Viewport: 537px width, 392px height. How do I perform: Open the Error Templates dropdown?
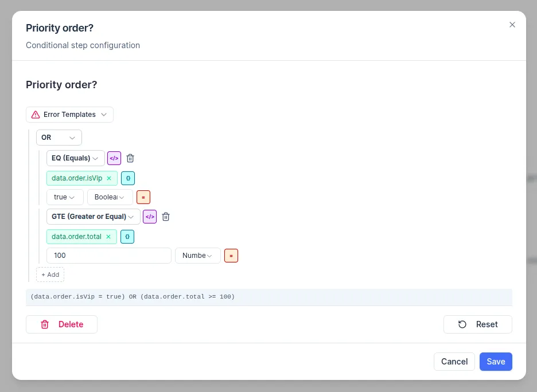(x=69, y=115)
